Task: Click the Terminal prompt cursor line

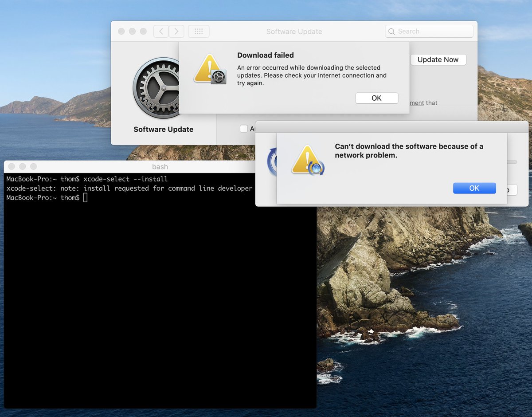Action: (x=47, y=198)
